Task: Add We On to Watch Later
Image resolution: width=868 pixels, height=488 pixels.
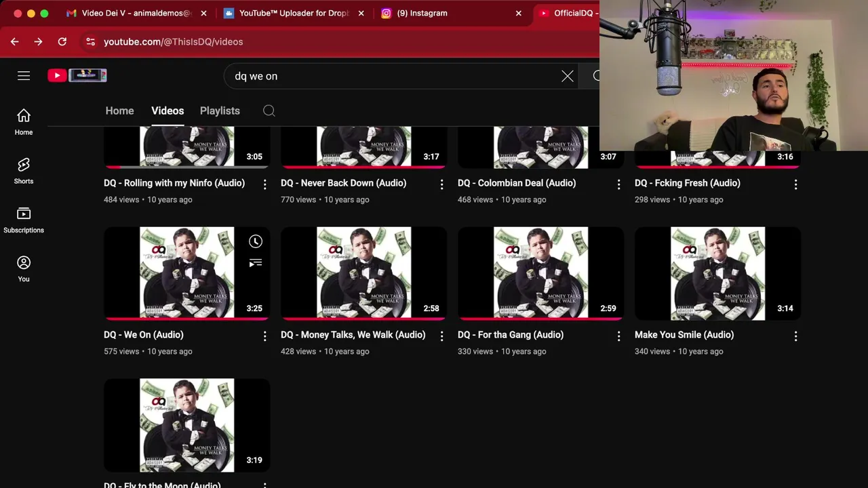Action: tap(255, 241)
